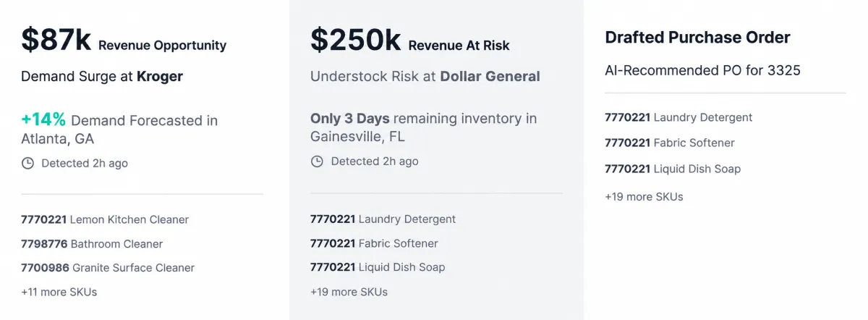This screenshot has height=320, width=868.
Task: Select the Drafted Purchase Order title
Action: tap(697, 38)
